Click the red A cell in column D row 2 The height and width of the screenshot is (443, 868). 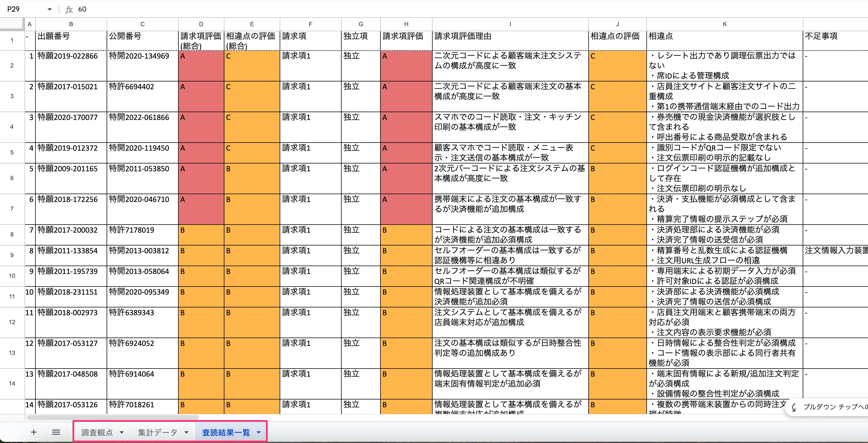[x=201, y=66]
